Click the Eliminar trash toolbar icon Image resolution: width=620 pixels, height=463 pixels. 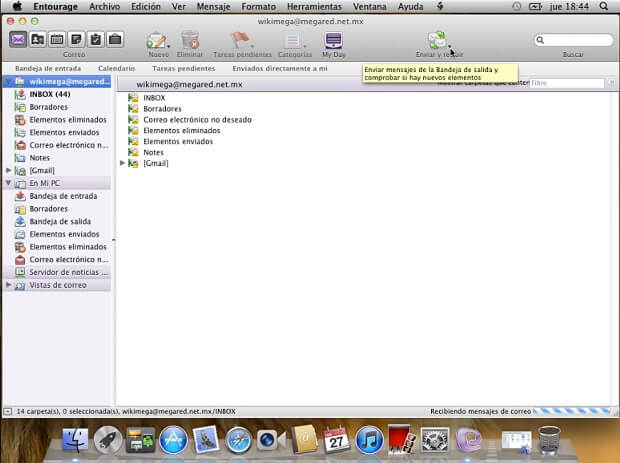190,40
